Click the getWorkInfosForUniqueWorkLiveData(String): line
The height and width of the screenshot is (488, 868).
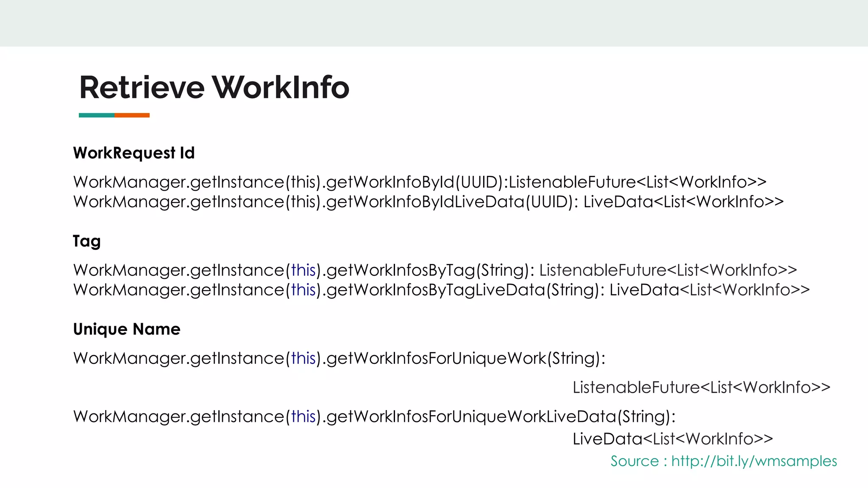tap(374, 417)
